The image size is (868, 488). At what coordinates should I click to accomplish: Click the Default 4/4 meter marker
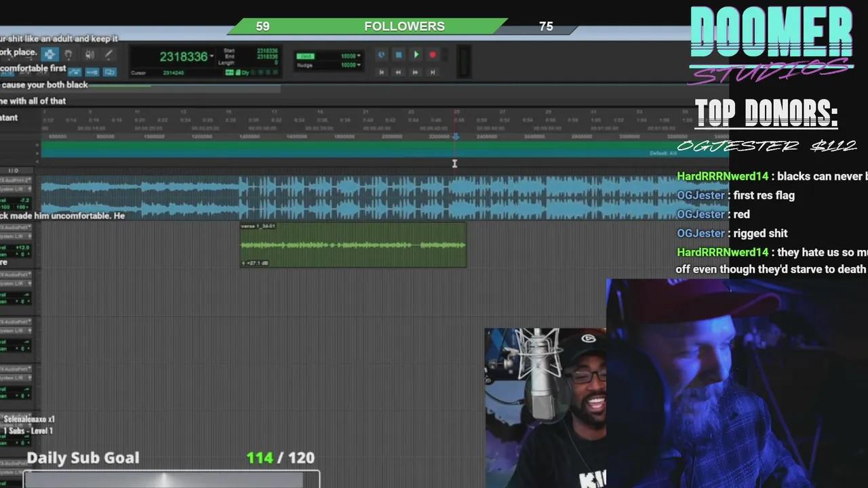[x=663, y=153]
